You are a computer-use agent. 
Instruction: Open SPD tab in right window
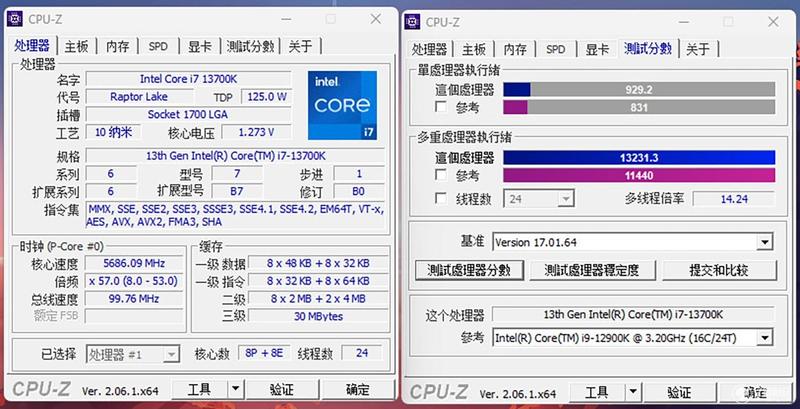(x=556, y=49)
